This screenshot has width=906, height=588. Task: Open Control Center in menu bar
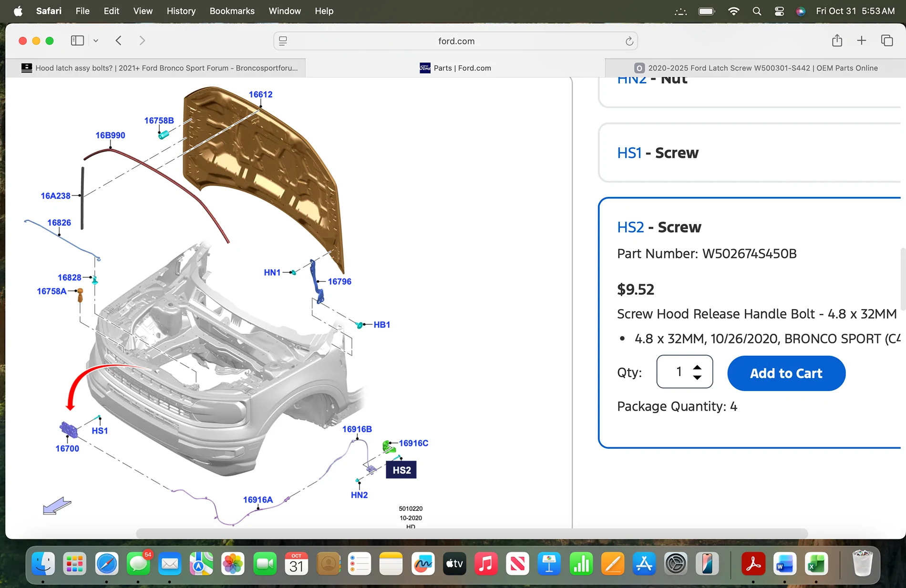(x=779, y=11)
